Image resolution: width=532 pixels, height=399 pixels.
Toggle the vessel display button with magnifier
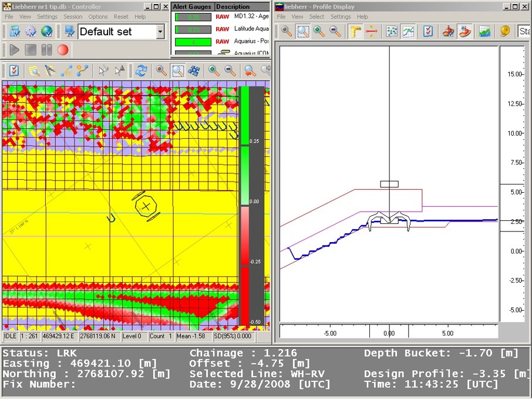[464, 31]
